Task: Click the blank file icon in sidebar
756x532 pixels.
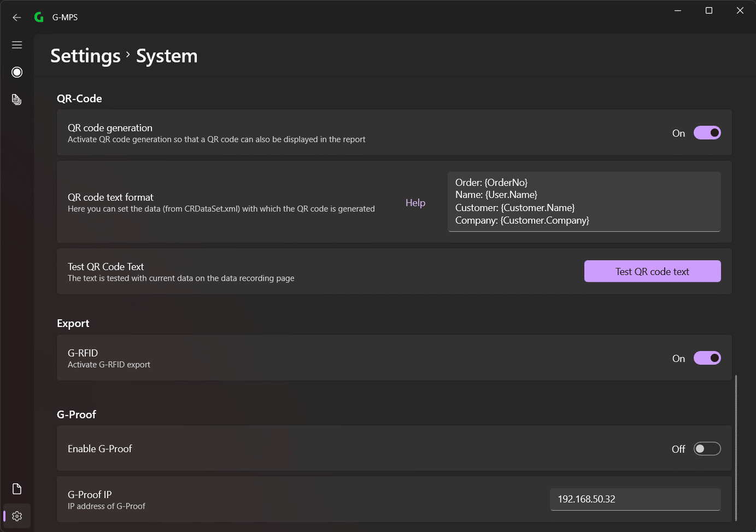Action: pos(17,489)
